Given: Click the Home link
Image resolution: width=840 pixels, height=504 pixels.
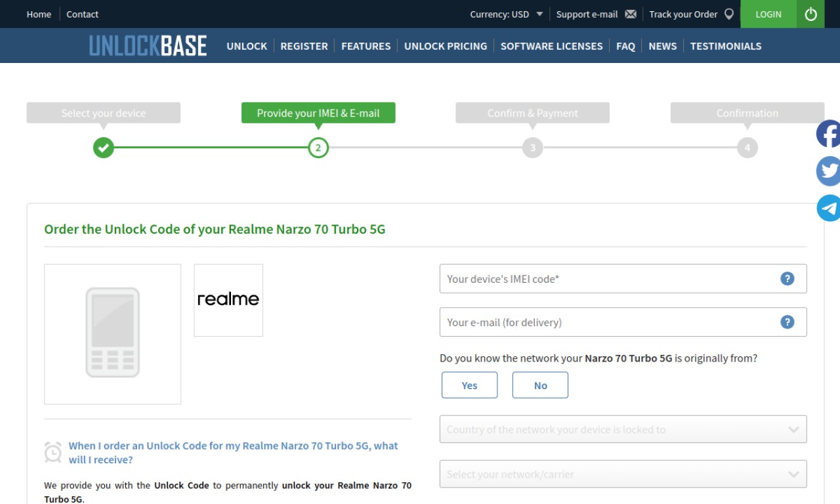Looking at the screenshot, I should click(39, 14).
